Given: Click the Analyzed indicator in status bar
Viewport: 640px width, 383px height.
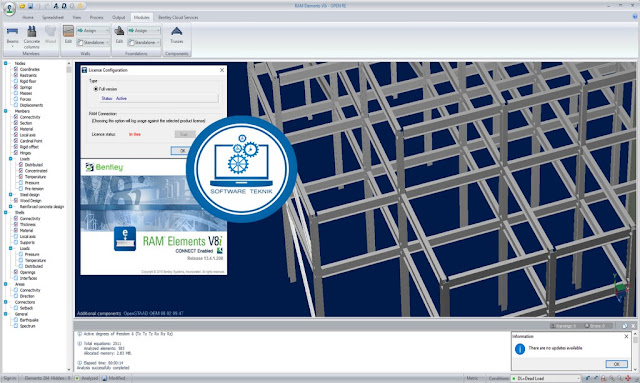Looking at the screenshot, I should tap(87, 379).
